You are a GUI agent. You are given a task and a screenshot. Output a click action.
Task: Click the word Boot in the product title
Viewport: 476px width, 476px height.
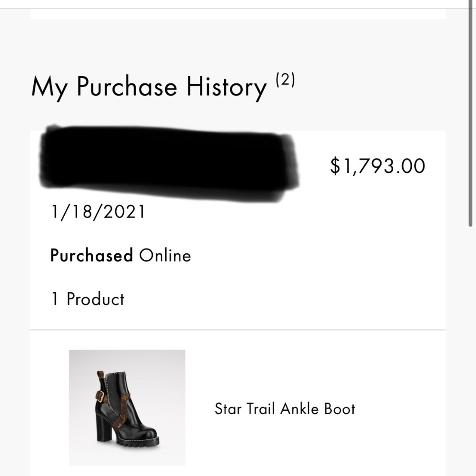pyautogui.click(x=340, y=409)
